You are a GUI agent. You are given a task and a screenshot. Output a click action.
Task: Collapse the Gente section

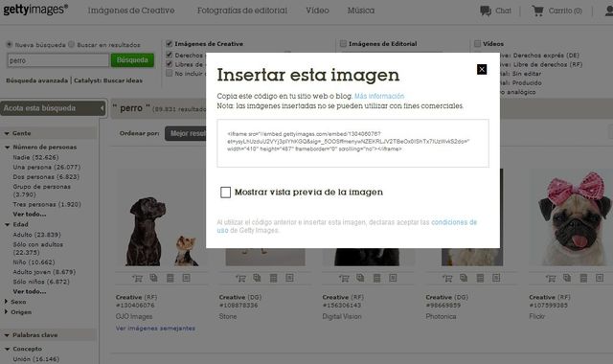[7, 133]
